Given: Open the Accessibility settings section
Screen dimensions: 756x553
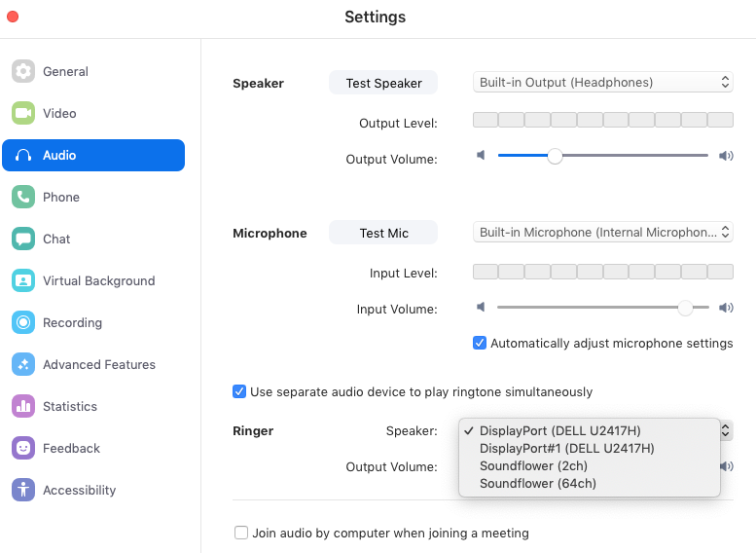Looking at the screenshot, I should point(79,491).
